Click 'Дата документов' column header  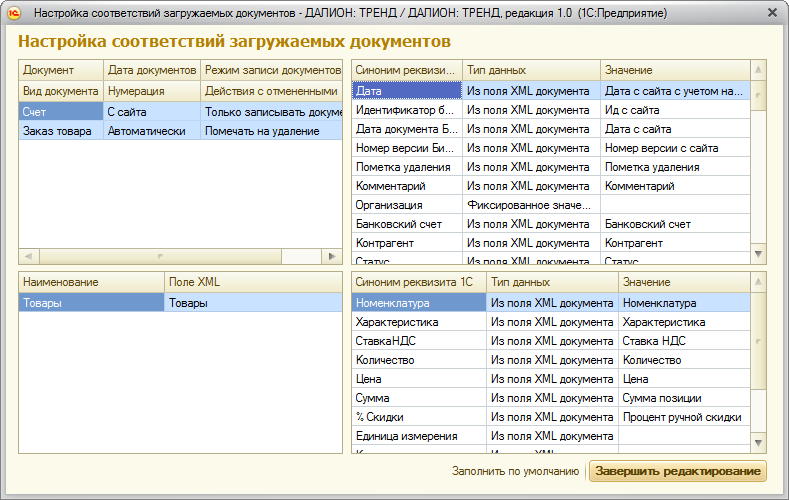[151, 70]
